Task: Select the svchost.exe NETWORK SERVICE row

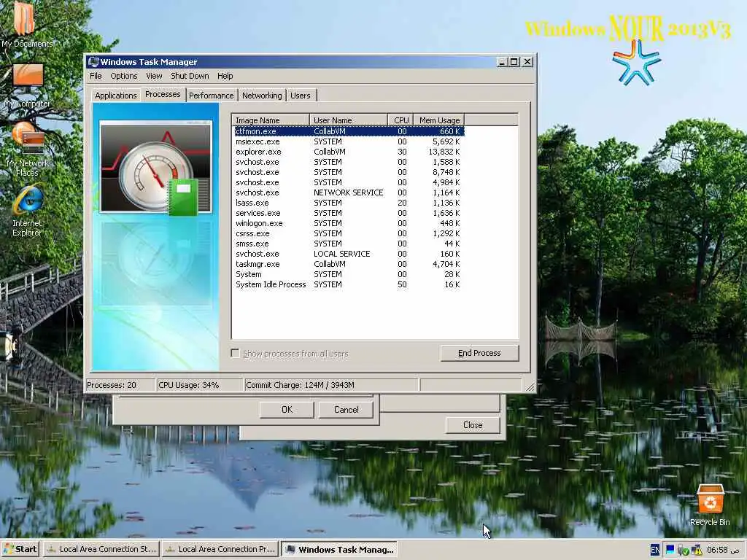Action: 349,192
